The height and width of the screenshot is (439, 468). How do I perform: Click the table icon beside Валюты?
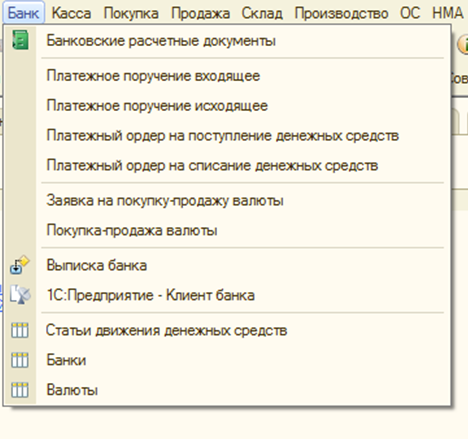(20, 390)
